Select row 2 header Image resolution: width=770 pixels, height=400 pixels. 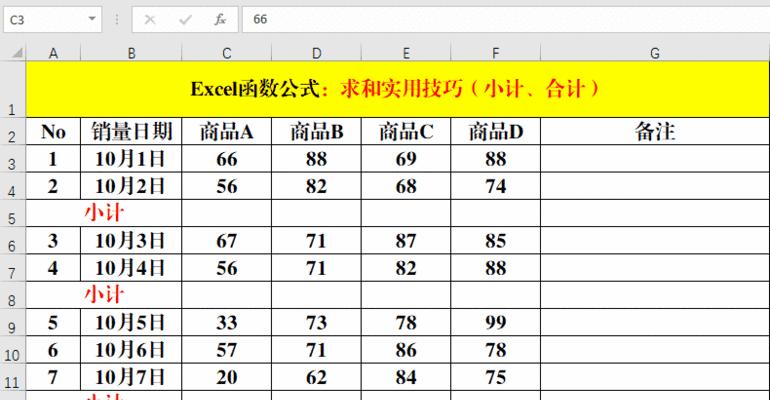point(12,132)
